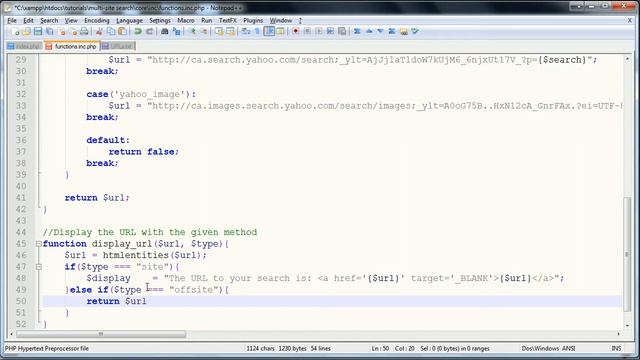Click 'return $url;' on line 41
This screenshot has height=360, width=640.
click(97, 198)
